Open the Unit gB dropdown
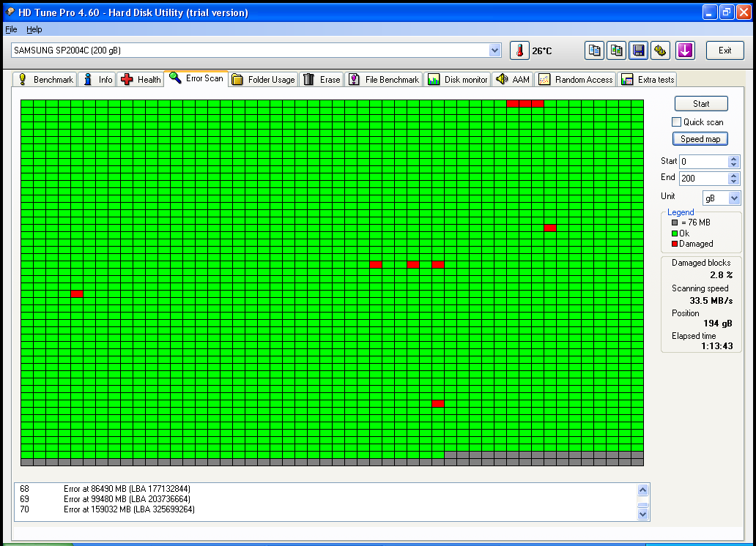 click(x=734, y=198)
